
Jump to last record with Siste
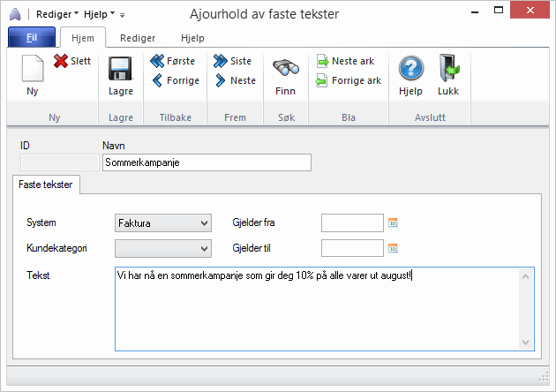point(221,61)
